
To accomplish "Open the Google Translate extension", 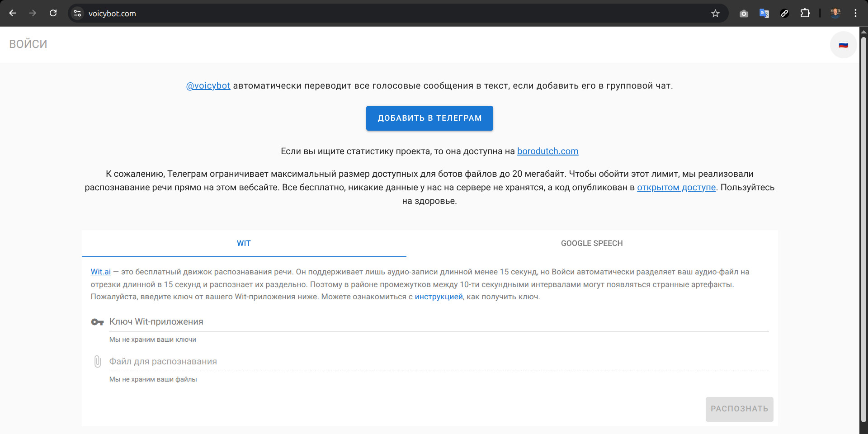I will coord(764,14).
